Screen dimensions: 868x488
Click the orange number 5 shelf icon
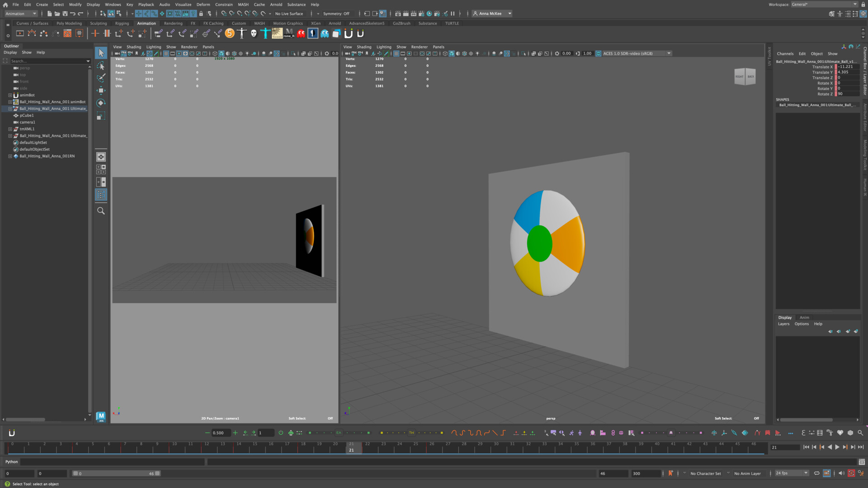pyautogui.click(x=230, y=33)
